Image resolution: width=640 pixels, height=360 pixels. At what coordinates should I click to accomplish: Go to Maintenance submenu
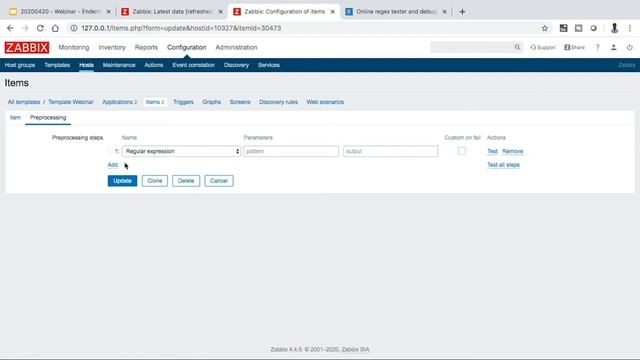click(119, 65)
